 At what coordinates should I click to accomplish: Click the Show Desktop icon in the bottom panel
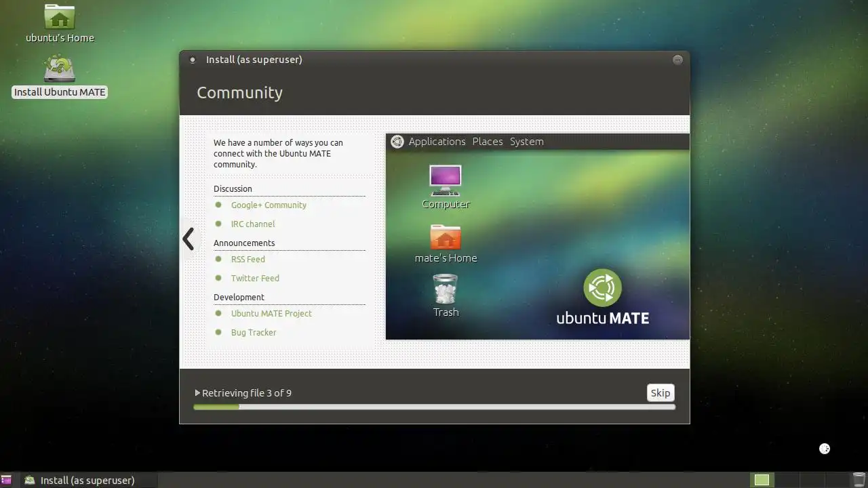click(x=6, y=480)
